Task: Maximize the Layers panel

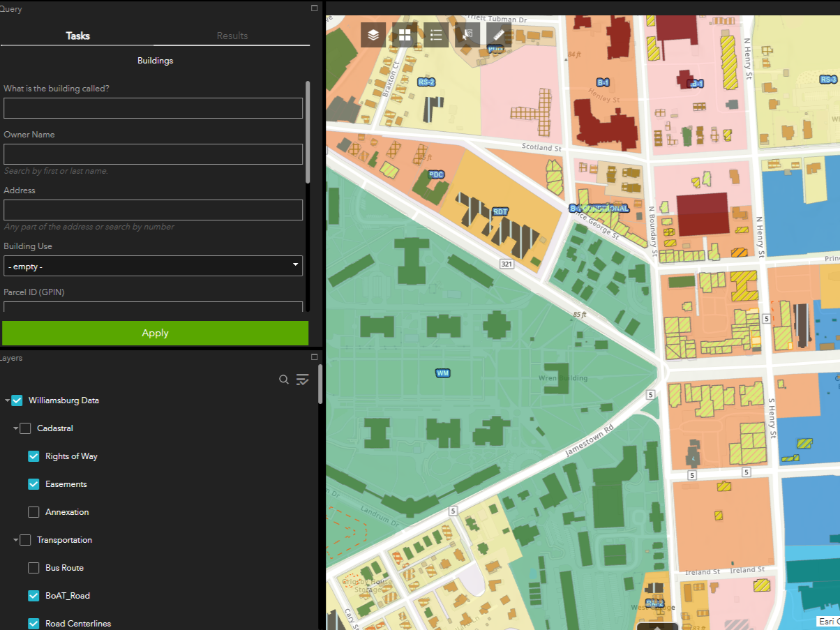Action: pyautogui.click(x=314, y=357)
